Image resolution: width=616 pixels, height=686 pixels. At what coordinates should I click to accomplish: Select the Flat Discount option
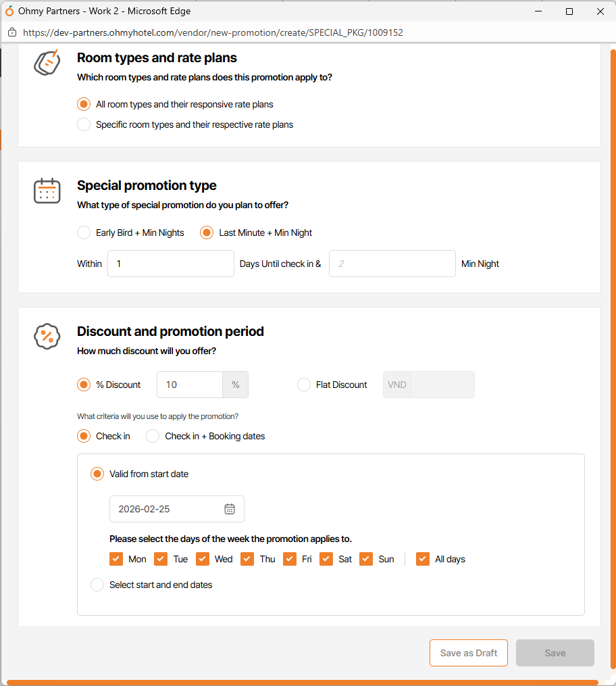coord(304,385)
